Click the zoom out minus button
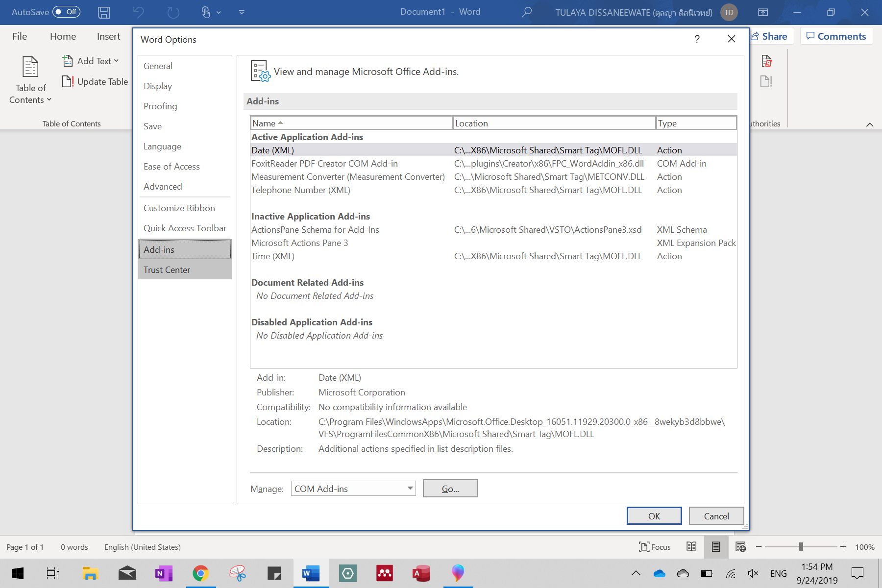This screenshot has width=882, height=588. (759, 547)
